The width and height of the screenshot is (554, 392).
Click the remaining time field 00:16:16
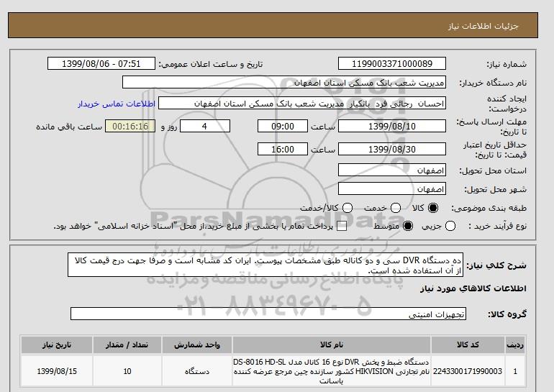coord(130,126)
